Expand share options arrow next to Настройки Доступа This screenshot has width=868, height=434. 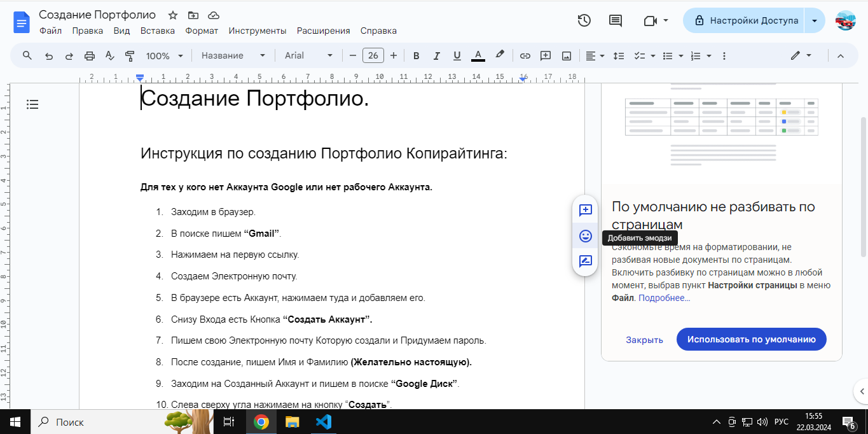pos(815,20)
